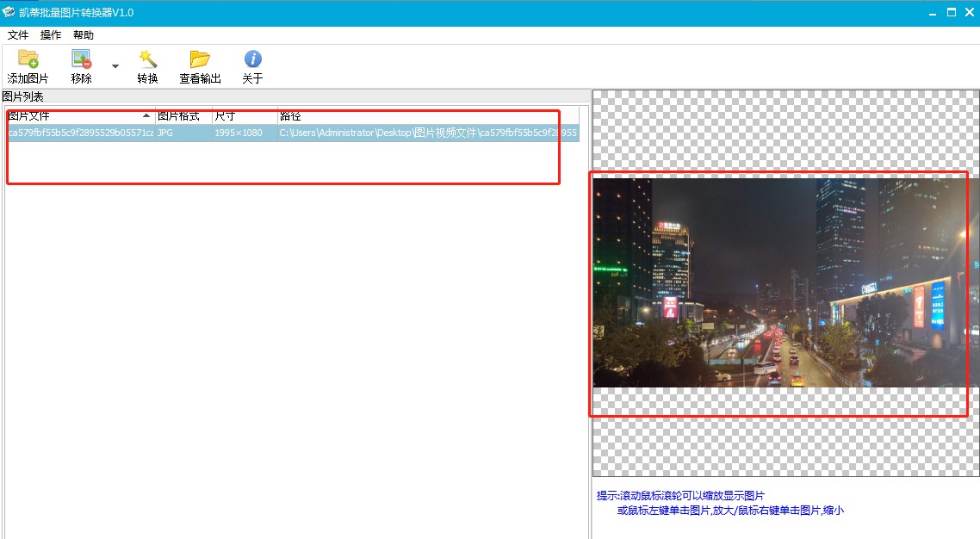Click the night city preview image
980x539 pixels.
pos(785,282)
